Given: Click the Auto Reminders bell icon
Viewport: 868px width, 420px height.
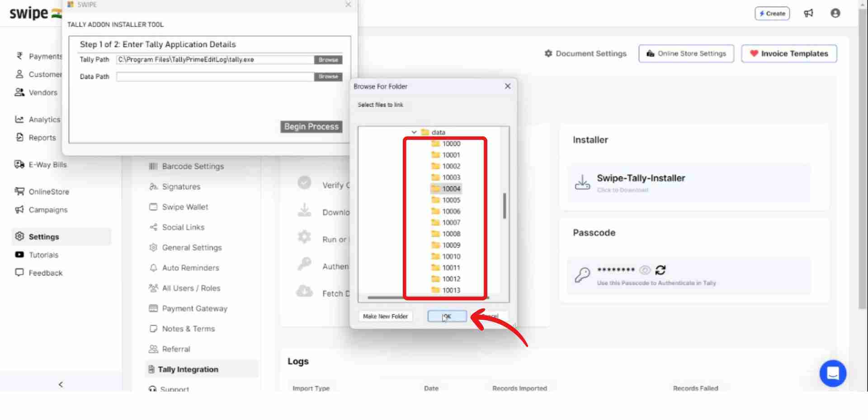Looking at the screenshot, I should [x=153, y=268].
